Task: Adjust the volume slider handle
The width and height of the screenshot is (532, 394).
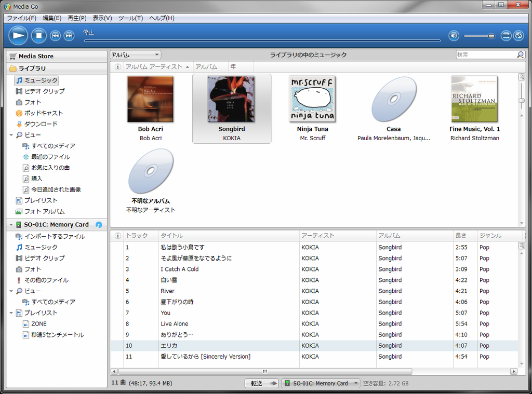Action: (491, 36)
